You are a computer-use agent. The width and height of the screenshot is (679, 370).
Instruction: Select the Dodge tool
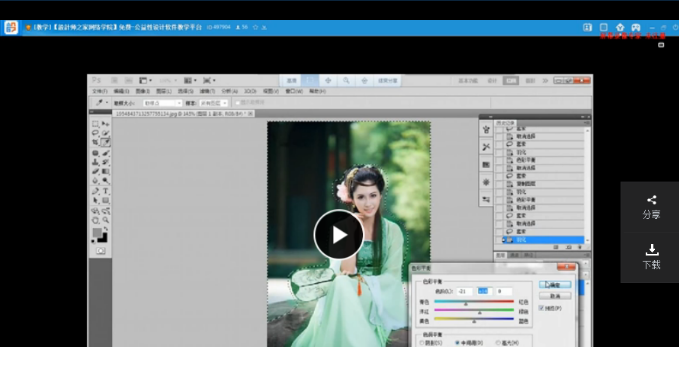(x=105, y=180)
